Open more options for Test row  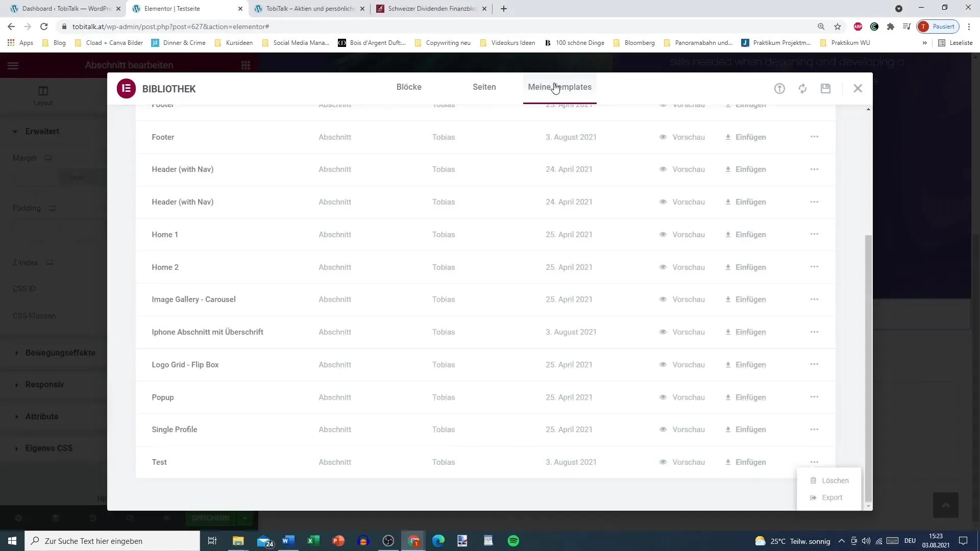(x=814, y=462)
